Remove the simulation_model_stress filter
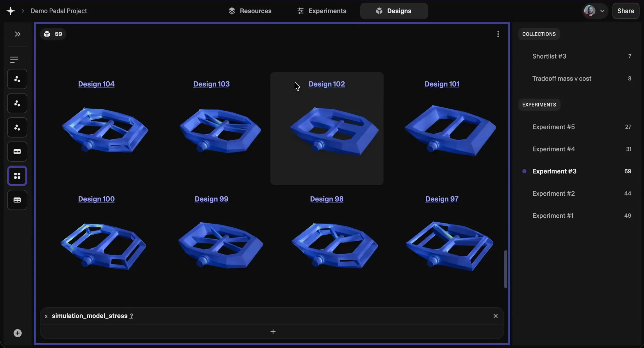Image resolution: width=644 pixels, height=348 pixels. [x=495, y=316]
